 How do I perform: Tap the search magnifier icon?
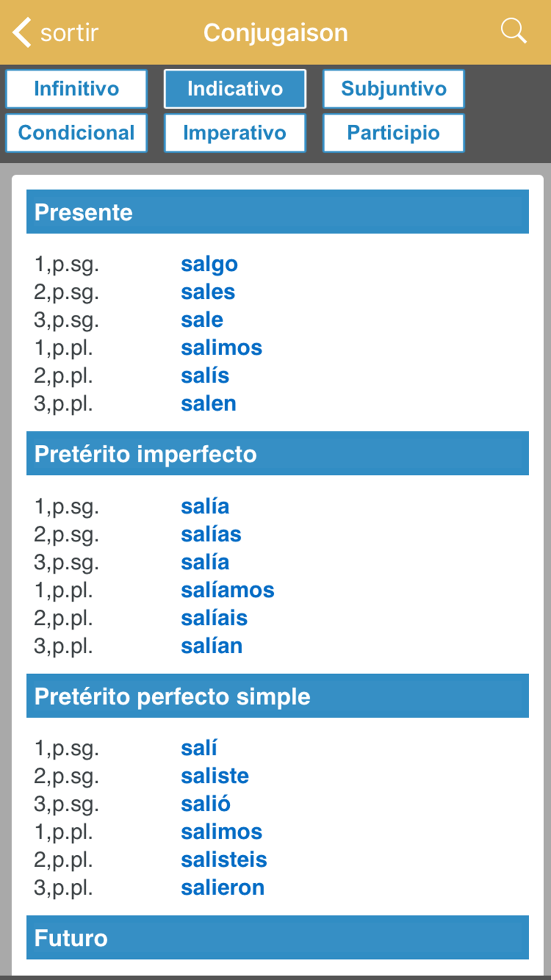(513, 31)
